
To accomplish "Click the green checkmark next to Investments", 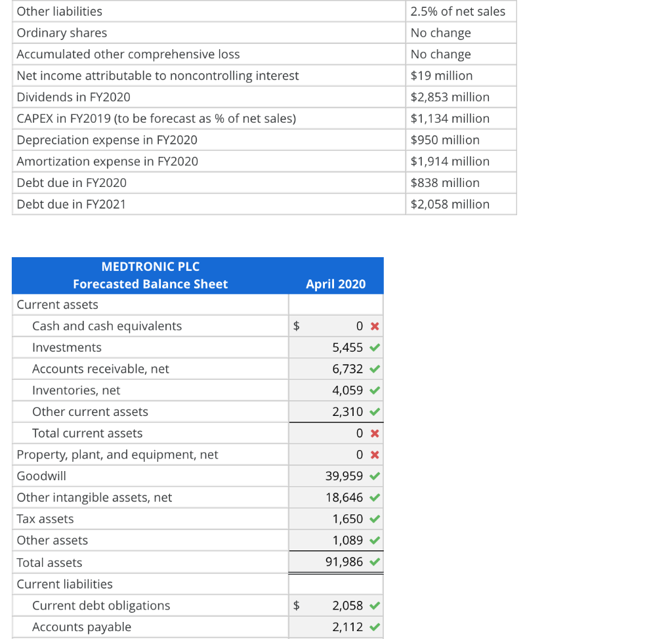I will pos(375,347).
